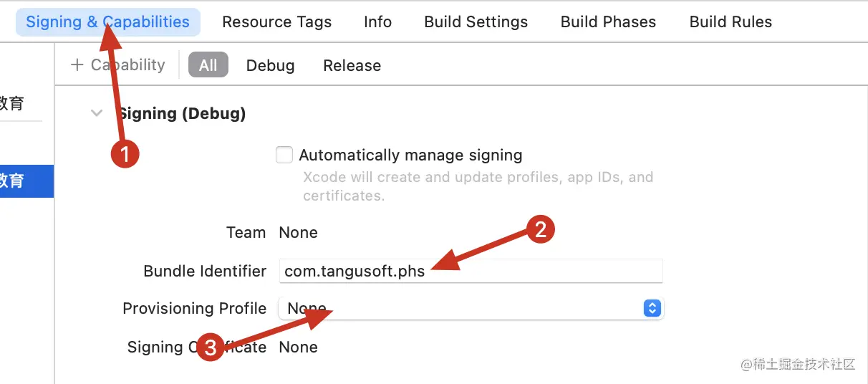Open the Build Rules tab
868x384 pixels.
[x=730, y=22]
